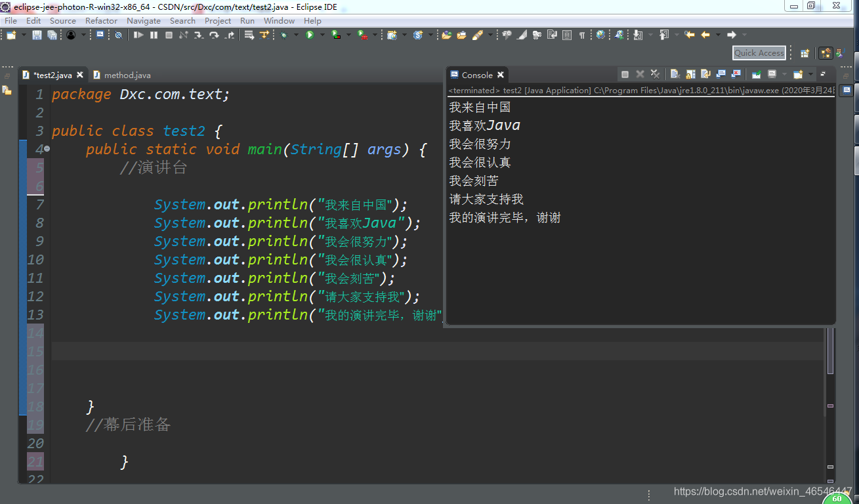Click code line printing 请大家支持我
Image resolution: width=859 pixels, height=504 pixels.
tap(287, 297)
